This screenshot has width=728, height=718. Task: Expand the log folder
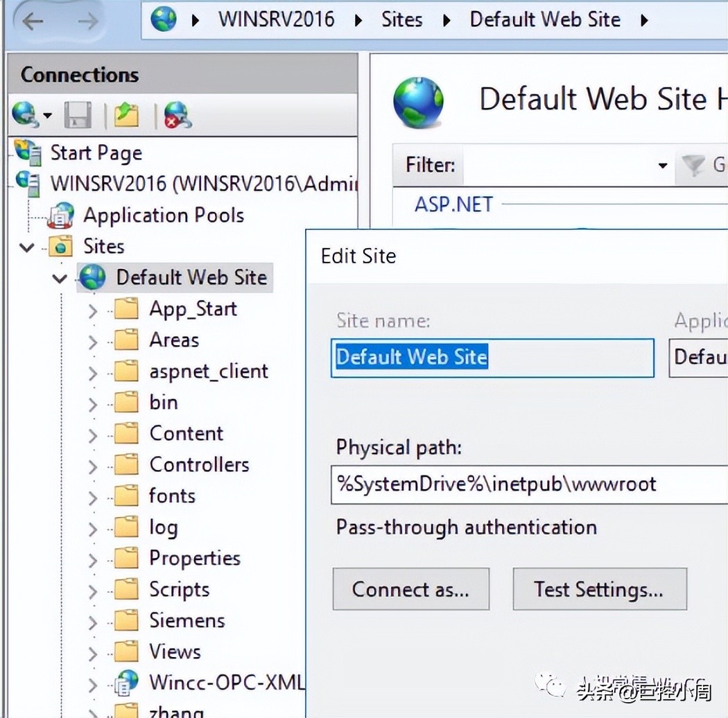coord(93,529)
